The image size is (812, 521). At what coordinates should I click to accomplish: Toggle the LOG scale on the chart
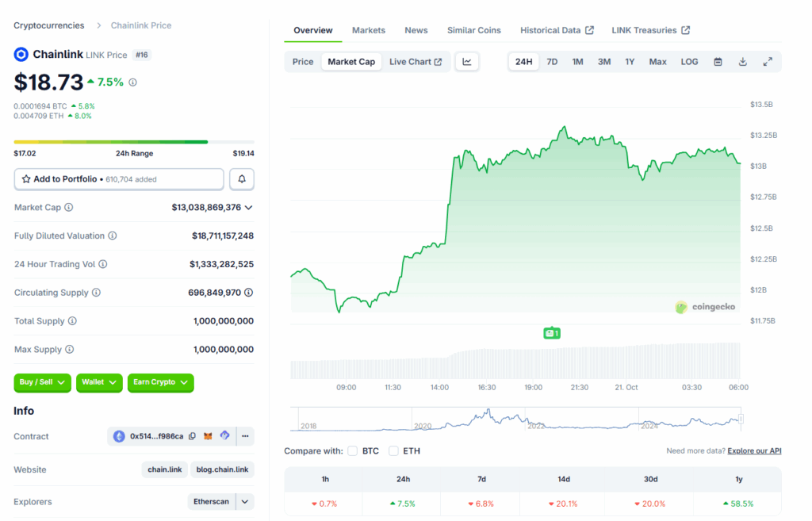[x=689, y=62]
